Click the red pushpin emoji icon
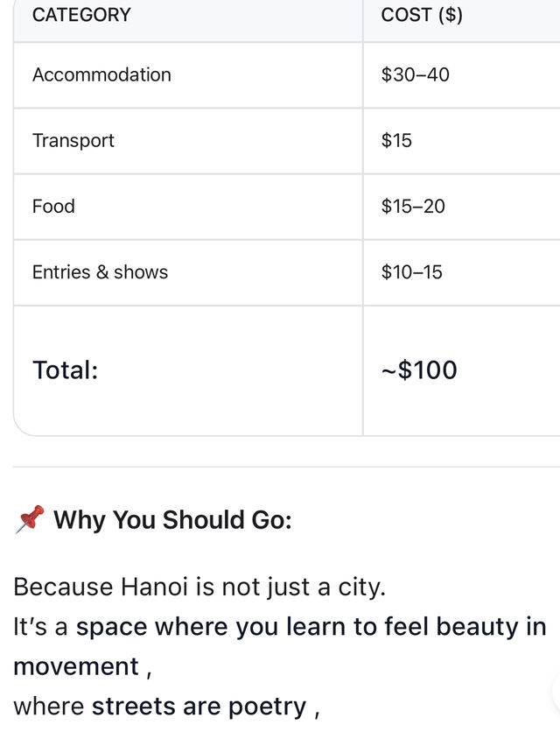560x746 pixels. [x=30, y=519]
